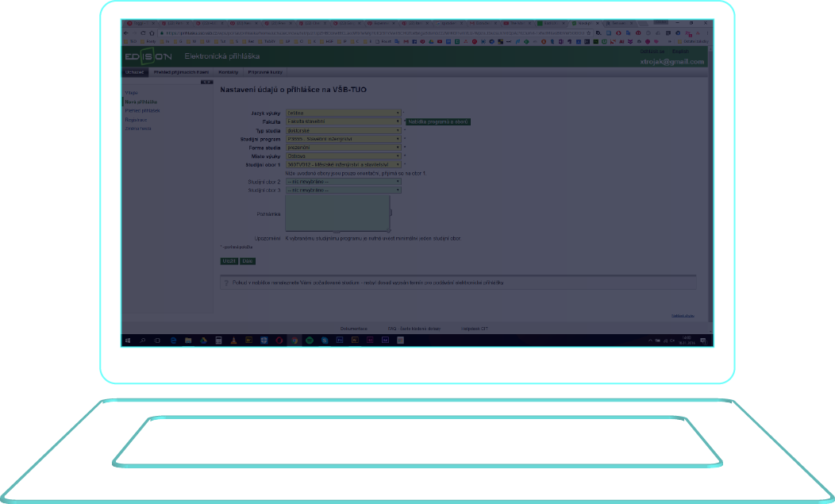835x504 pixels.
Task: Open the notification center on the taskbar
Action: click(x=703, y=340)
